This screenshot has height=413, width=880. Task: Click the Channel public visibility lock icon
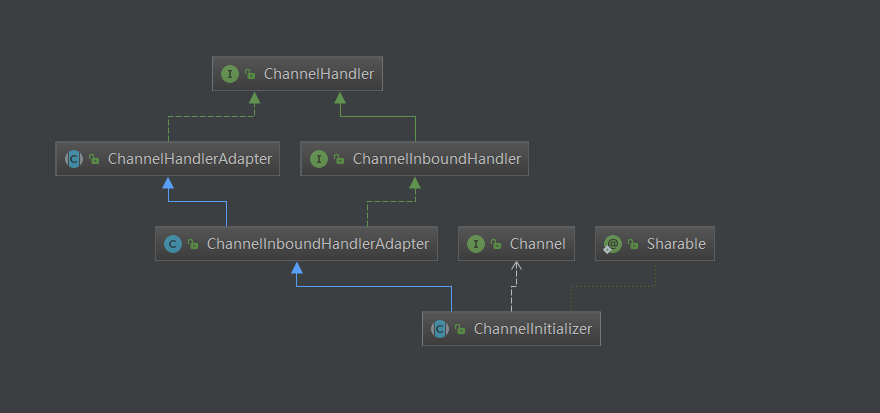click(496, 244)
